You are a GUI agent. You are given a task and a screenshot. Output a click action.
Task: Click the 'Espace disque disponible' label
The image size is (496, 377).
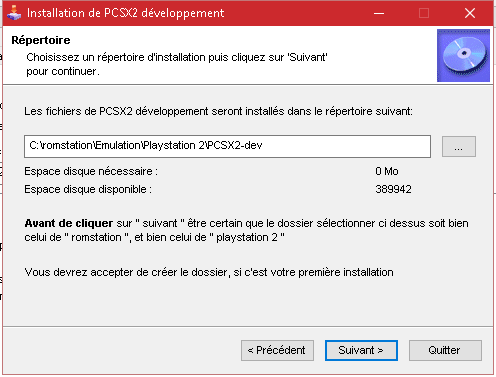(88, 189)
